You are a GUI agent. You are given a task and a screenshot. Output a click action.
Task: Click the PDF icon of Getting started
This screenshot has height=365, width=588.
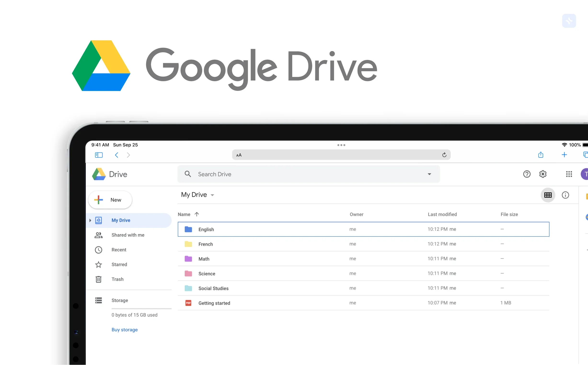click(x=188, y=303)
